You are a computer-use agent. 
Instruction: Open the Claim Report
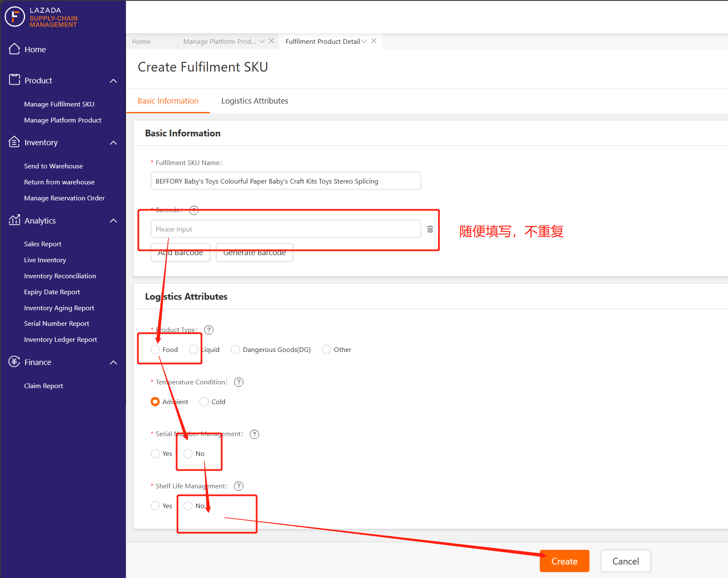click(43, 386)
